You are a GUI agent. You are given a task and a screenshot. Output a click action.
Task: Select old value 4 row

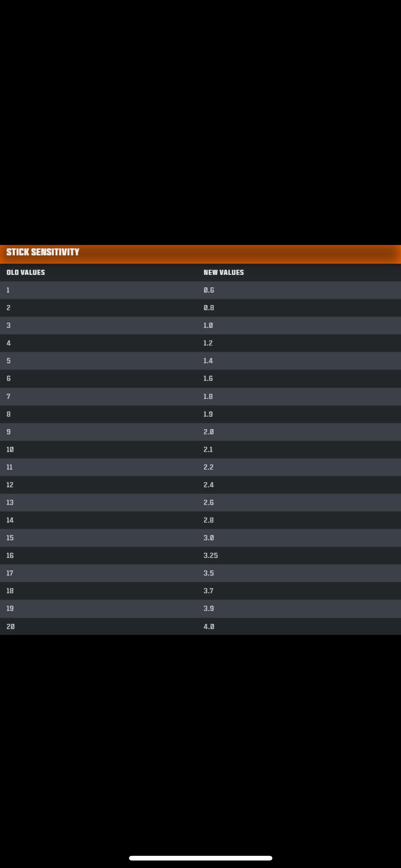point(9,343)
